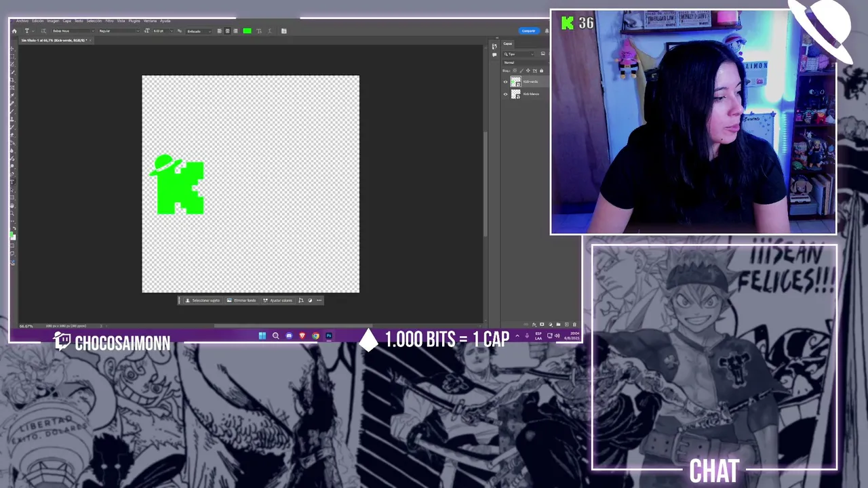868x488 pixels.
Task: Click Ajustar colores button
Action: pos(278,300)
